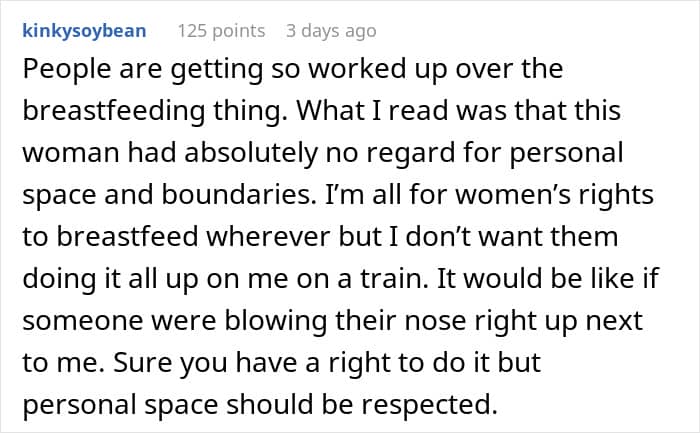This screenshot has height=433, width=700.
Task: Click the word "respected." ending the comment
Action: [x=429, y=405]
